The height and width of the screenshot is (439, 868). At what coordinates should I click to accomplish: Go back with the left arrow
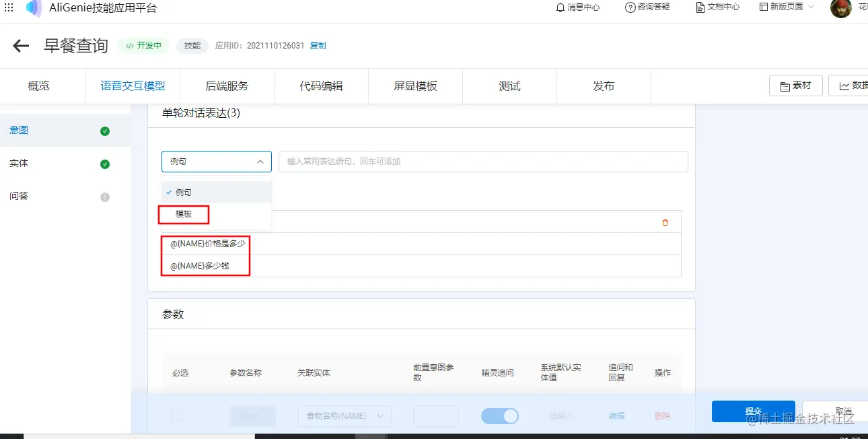coord(21,46)
